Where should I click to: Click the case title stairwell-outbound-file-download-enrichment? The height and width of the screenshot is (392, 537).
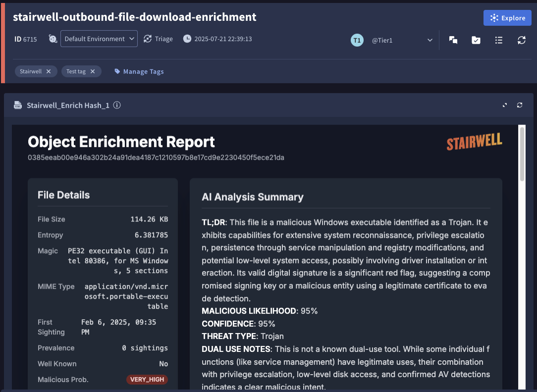click(135, 17)
